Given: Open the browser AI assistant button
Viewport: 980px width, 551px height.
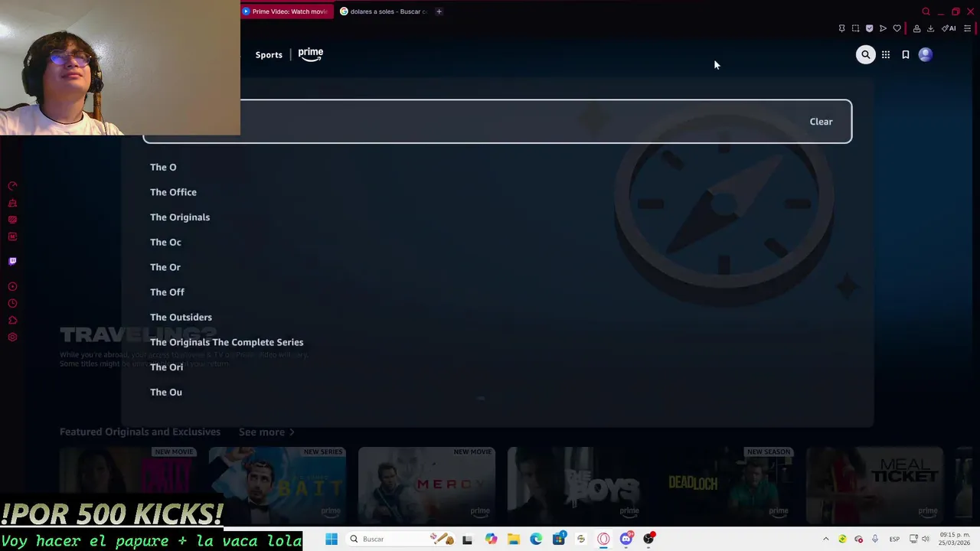Looking at the screenshot, I should coord(949,28).
